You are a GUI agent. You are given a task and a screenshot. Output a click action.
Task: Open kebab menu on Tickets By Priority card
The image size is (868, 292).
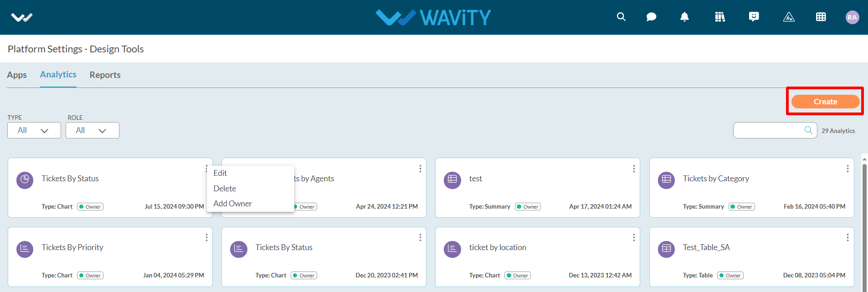206,237
